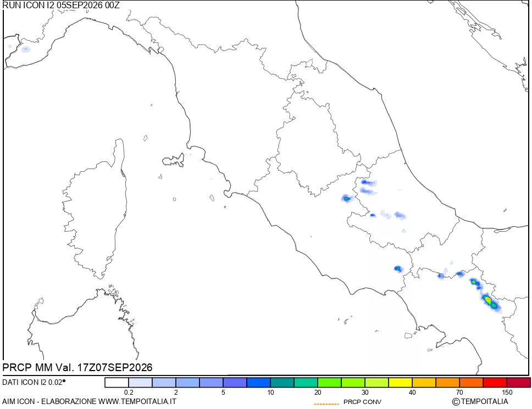Click the red legend swatch before 150
Image resolution: width=532 pixels, height=409 pixels.
click(495, 383)
